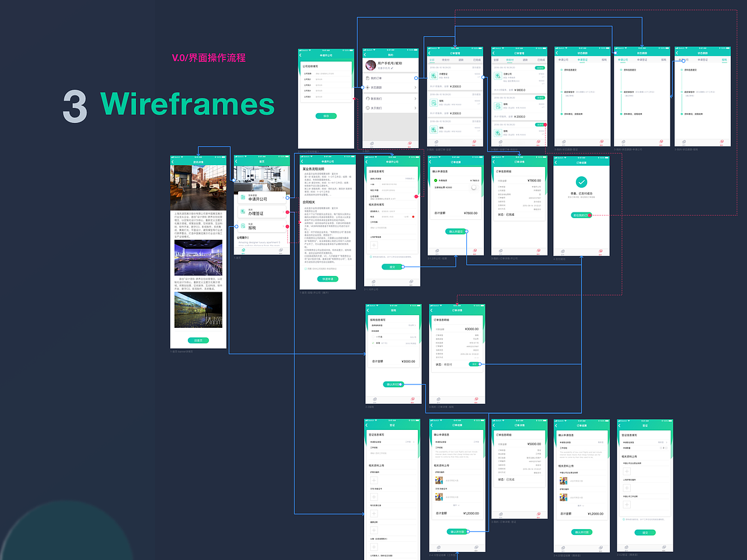Tap 办理签证 card icon on 首页

click(243, 211)
